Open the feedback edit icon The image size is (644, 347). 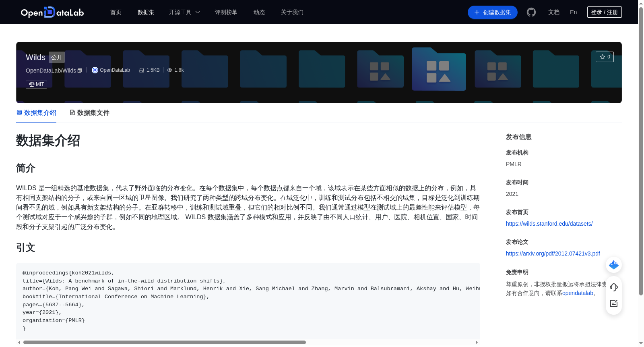tap(614, 303)
